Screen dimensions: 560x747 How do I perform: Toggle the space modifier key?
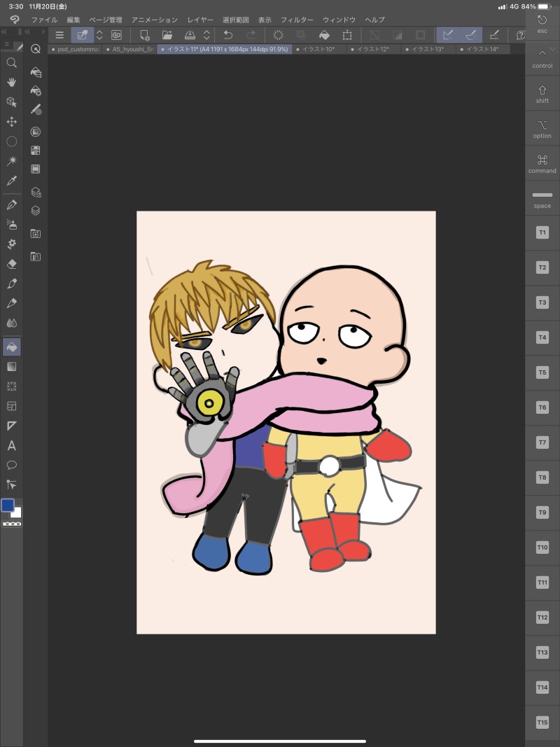(542, 199)
